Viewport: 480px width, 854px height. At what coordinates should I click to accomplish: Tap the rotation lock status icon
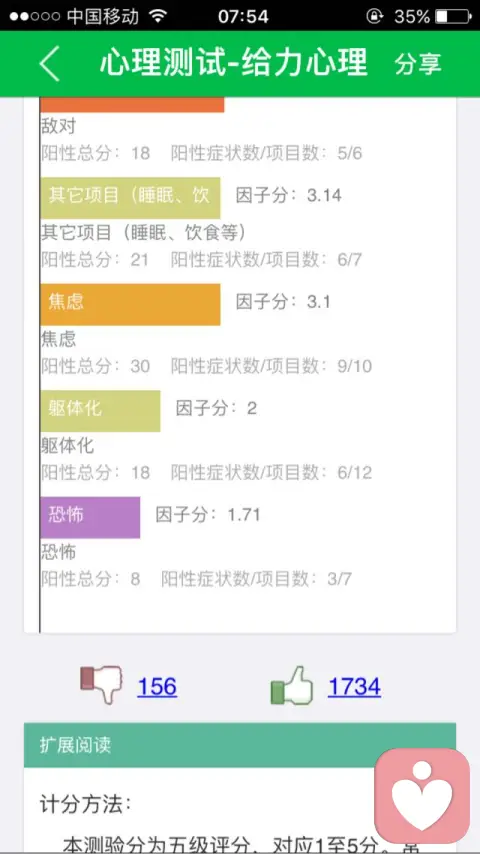pos(374,16)
